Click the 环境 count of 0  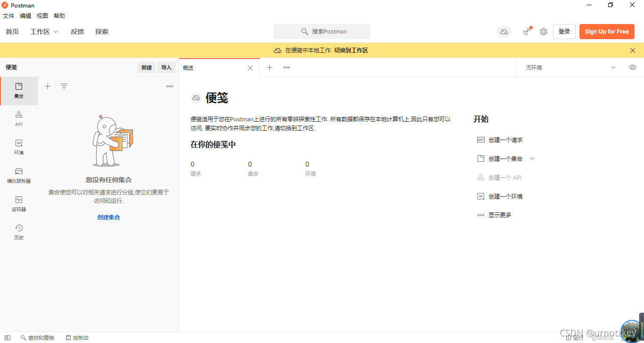307,164
